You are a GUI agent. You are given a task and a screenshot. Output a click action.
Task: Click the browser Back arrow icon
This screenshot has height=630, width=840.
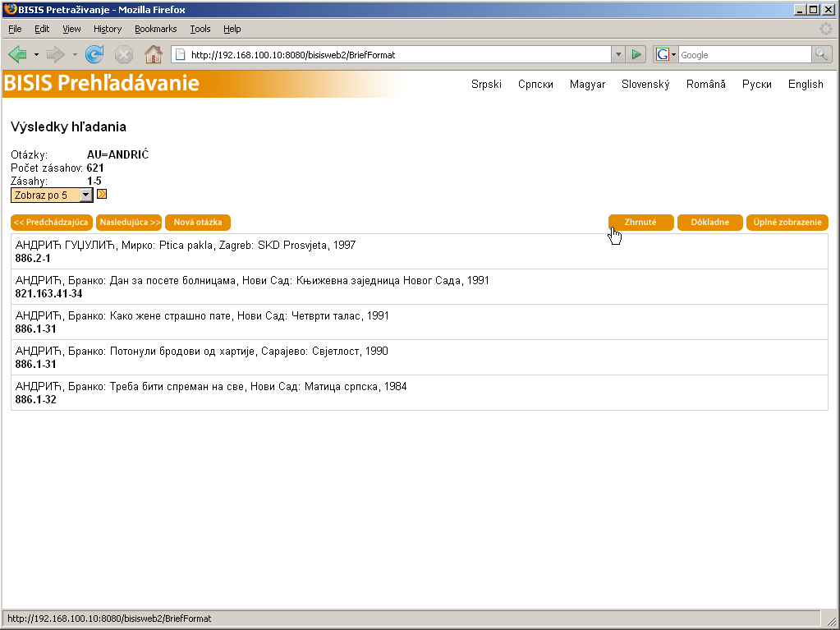tap(18, 55)
